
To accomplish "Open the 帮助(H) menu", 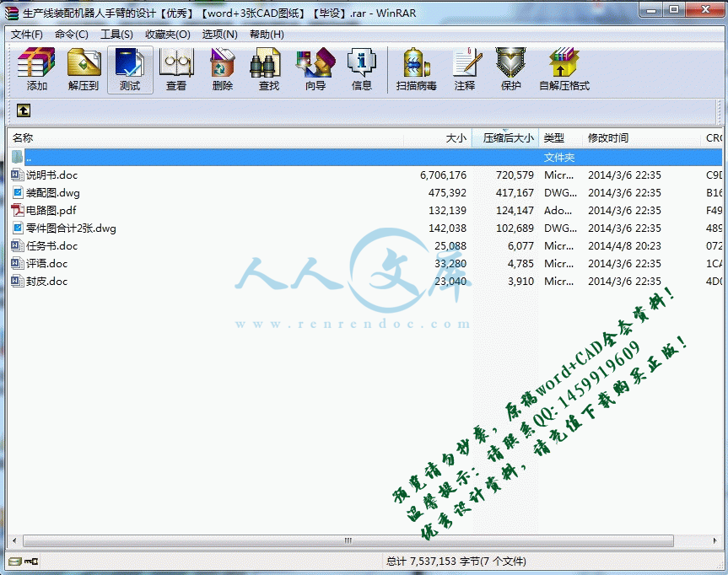I will tap(267, 35).
